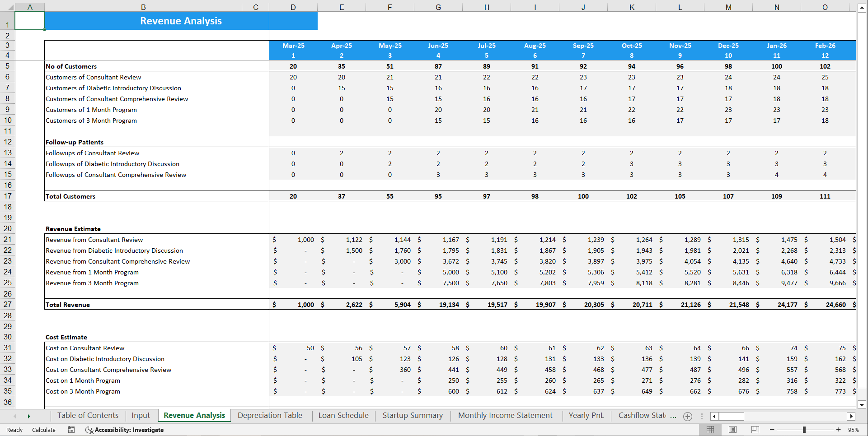The width and height of the screenshot is (868, 436).
Task: Click the zoom slider handle
Action: point(805,430)
